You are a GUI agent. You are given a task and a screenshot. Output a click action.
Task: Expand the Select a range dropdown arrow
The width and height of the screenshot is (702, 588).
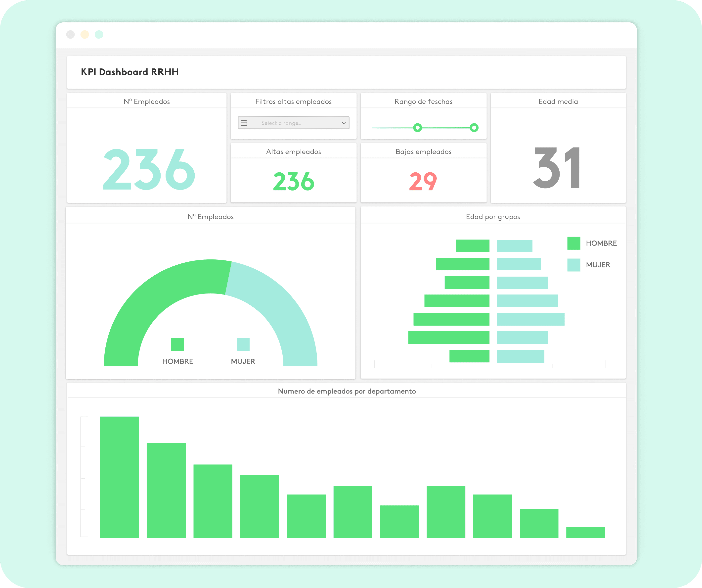pyautogui.click(x=344, y=123)
